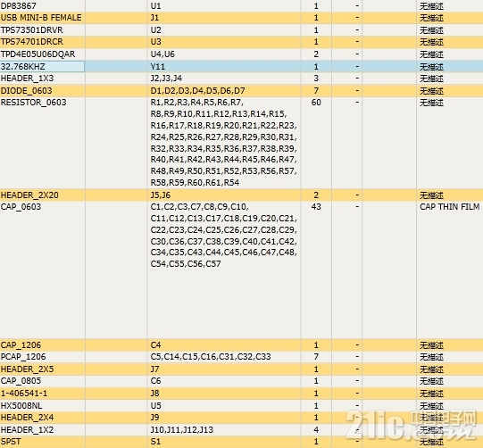
Task: Click the 1-406541-1 component row
Action: tap(241, 394)
